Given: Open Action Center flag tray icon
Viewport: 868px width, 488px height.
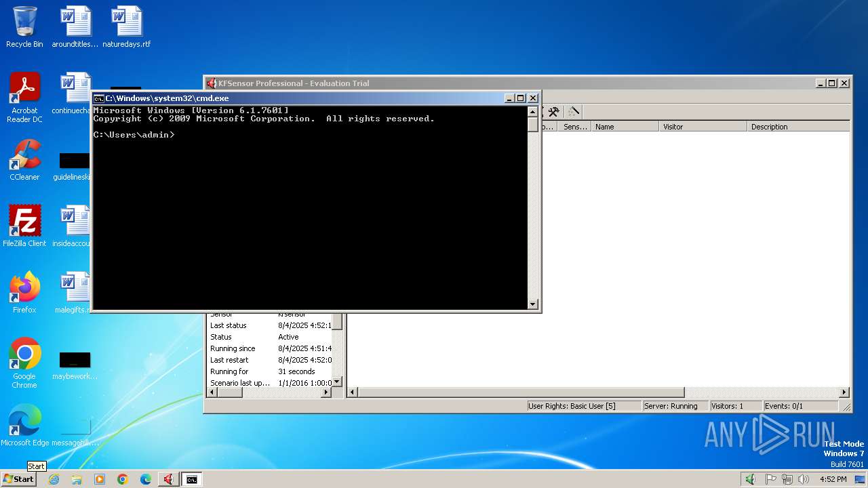Looking at the screenshot, I should coord(771,479).
